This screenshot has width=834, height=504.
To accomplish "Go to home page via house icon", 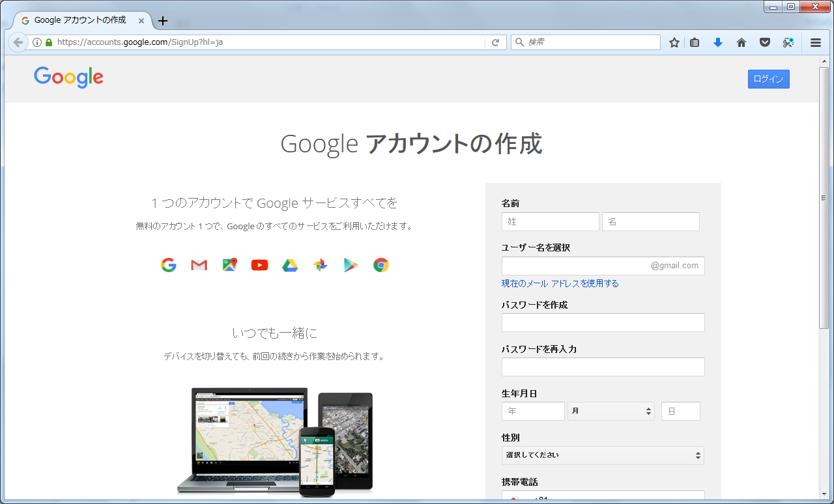I will [741, 42].
